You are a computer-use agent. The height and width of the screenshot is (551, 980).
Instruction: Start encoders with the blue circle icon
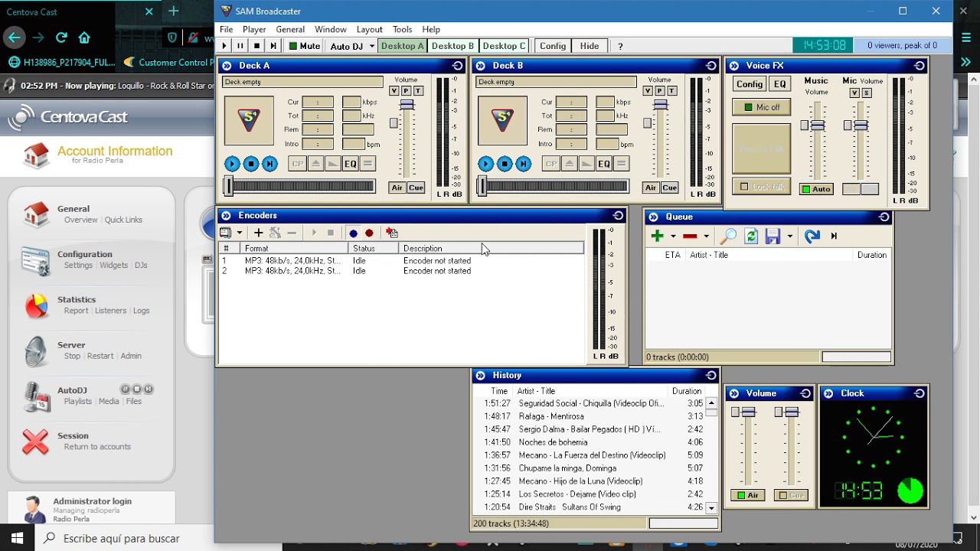click(x=353, y=233)
